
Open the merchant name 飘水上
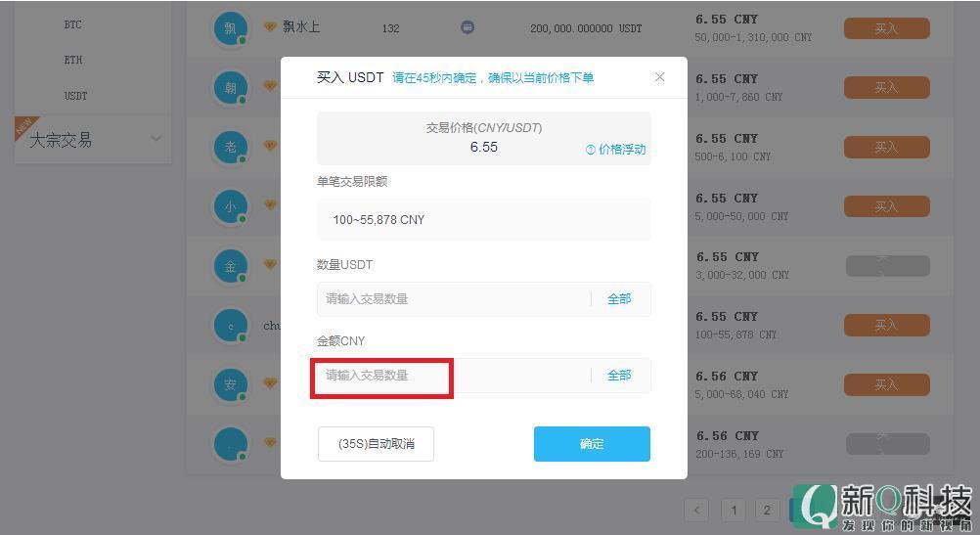pyautogui.click(x=301, y=26)
